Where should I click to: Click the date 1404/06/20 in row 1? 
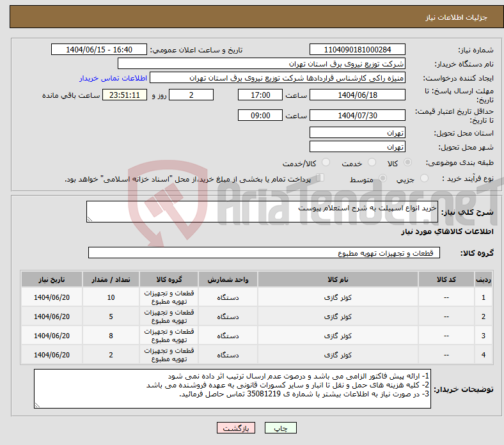pyautogui.click(x=52, y=297)
